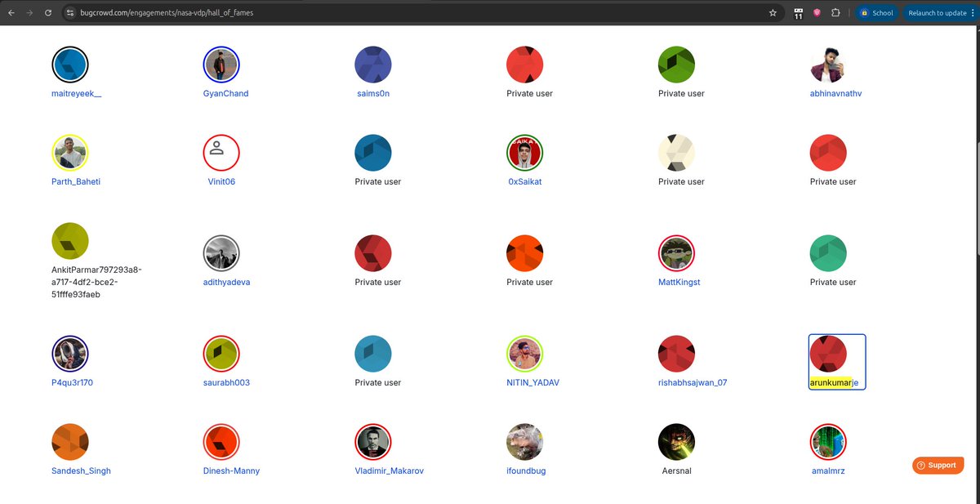
Task: Click MattKingst's avatar image
Action: tap(676, 253)
